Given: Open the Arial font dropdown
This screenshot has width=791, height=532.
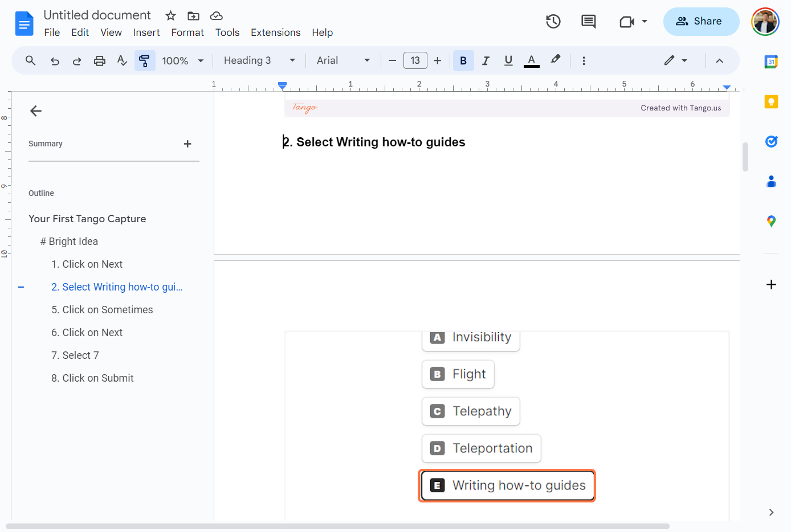Looking at the screenshot, I should pyautogui.click(x=343, y=60).
